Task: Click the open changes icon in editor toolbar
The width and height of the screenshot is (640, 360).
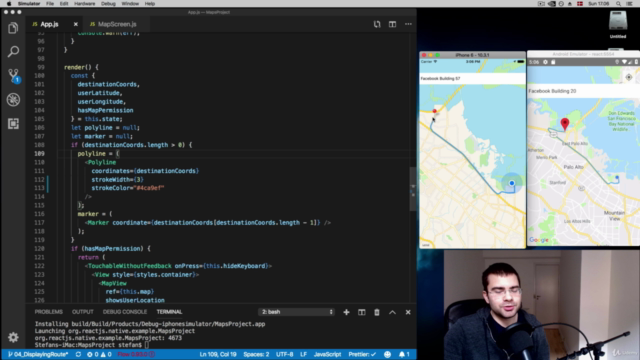Action: pyautogui.click(x=377, y=24)
